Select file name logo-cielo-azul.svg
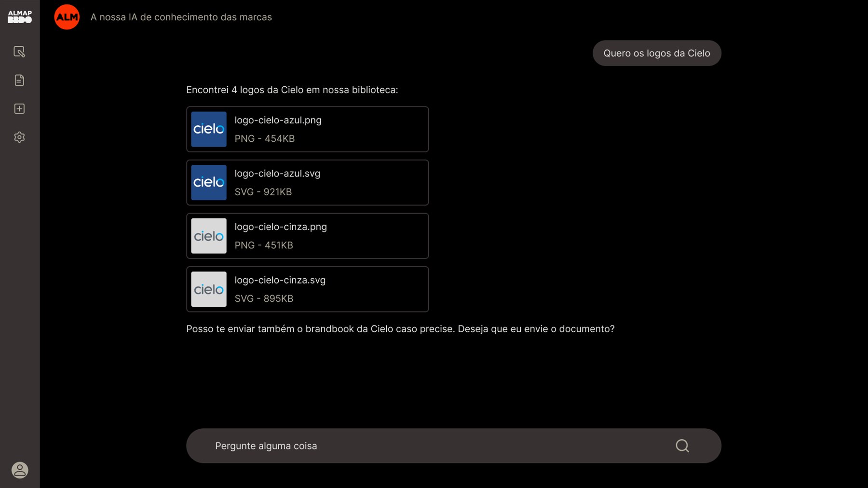Viewport: 868px width, 488px height. (277, 174)
